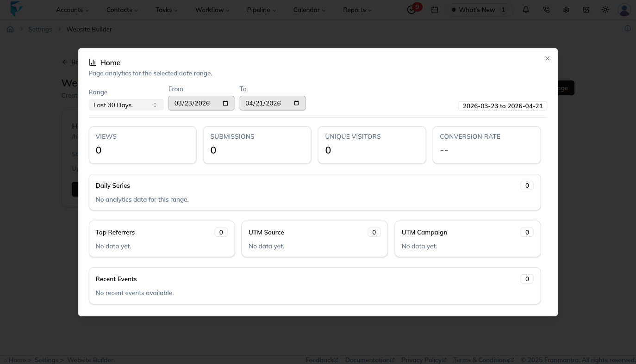Click the To date field 04/21/2026

(x=273, y=103)
